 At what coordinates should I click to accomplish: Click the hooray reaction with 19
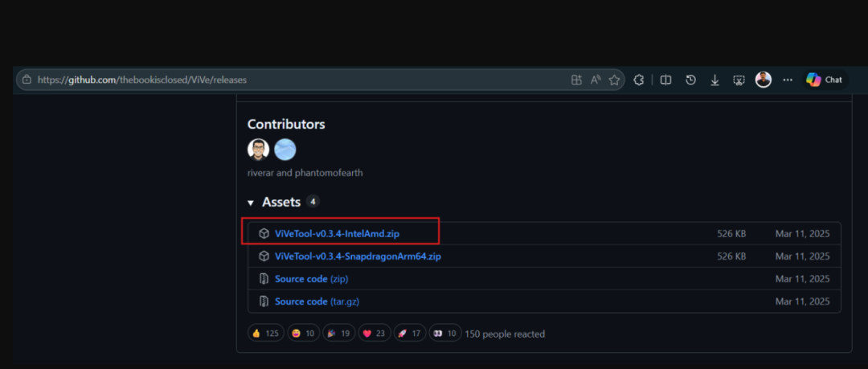pos(339,334)
